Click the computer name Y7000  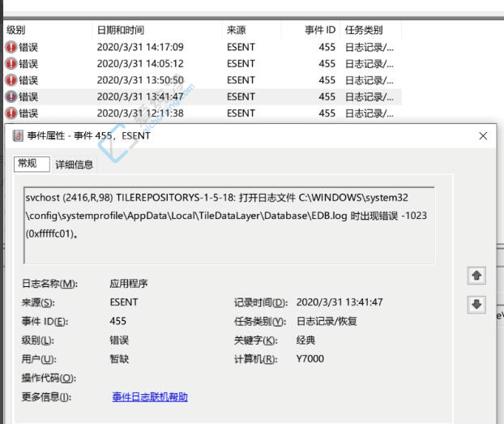pyautogui.click(x=310, y=359)
